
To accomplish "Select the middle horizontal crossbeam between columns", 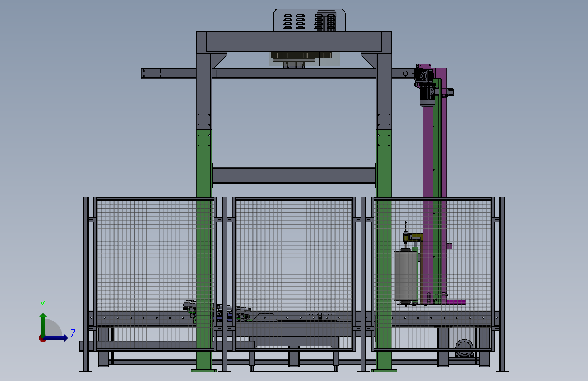I will tap(294, 176).
